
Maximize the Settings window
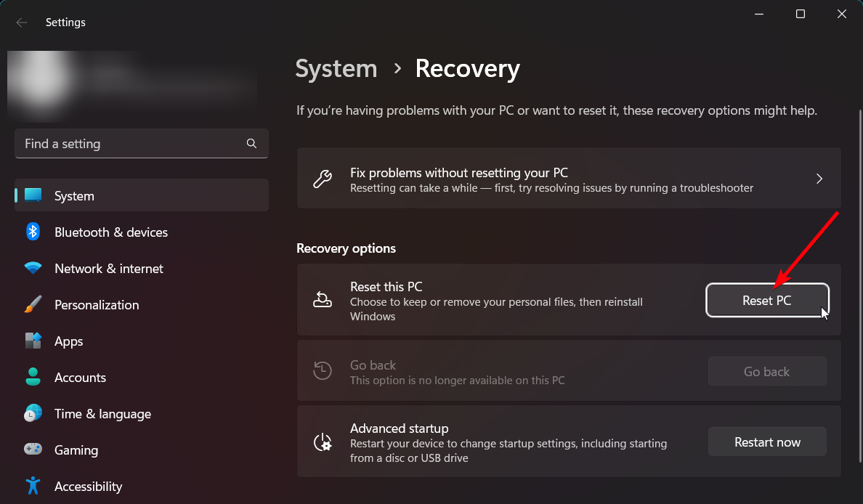coord(801,14)
